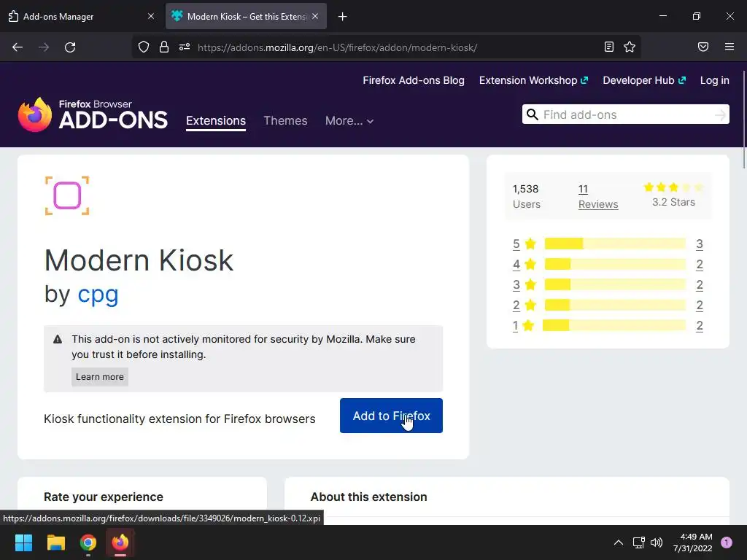Screen dimensions: 747x560
Task: Submit search with the arrow icon
Action: (720, 114)
